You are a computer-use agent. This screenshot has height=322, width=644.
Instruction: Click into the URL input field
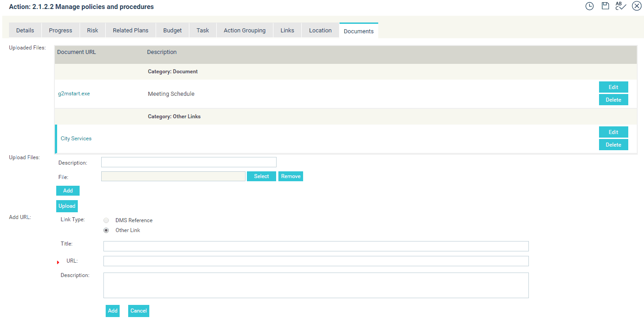pyautogui.click(x=316, y=261)
